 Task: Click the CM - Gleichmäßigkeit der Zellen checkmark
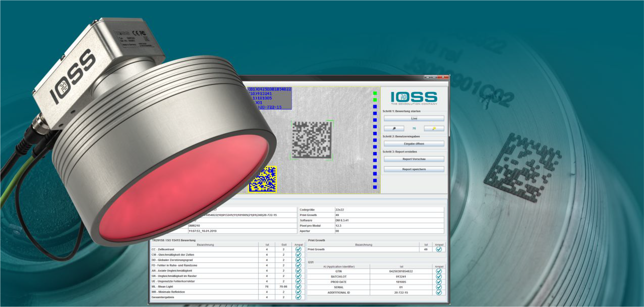[x=298, y=255]
